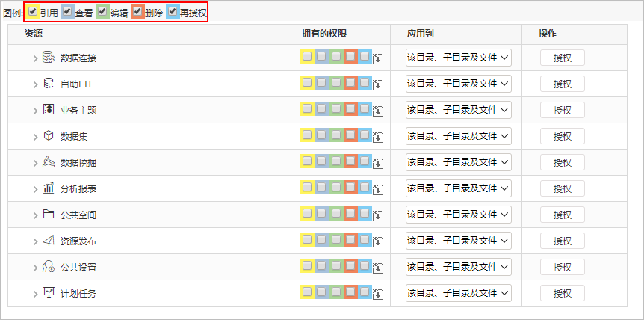The image size is (644, 320).
Task: Click the clear-permissions icon in 资源发布 row
Action: (x=378, y=242)
